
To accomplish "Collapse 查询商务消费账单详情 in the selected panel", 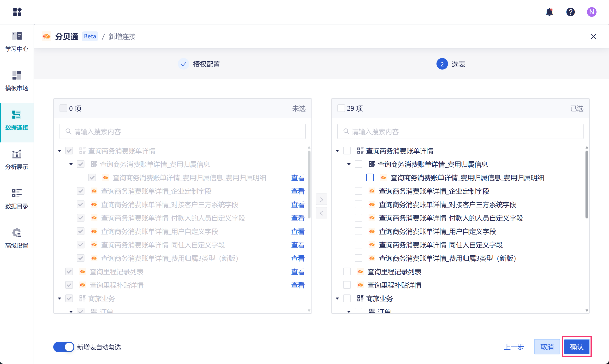I will (x=337, y=151).
